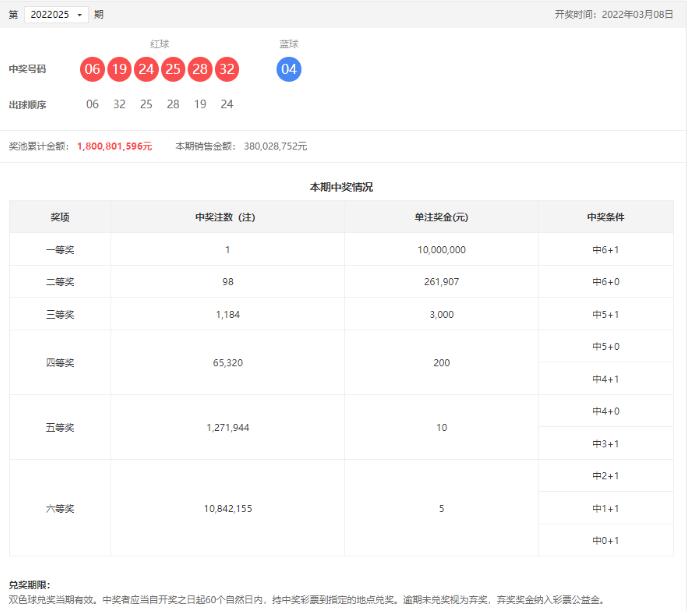The image size is (688, 613).
Task: Click the condition cell 中5+0
Action: (606, 347)
